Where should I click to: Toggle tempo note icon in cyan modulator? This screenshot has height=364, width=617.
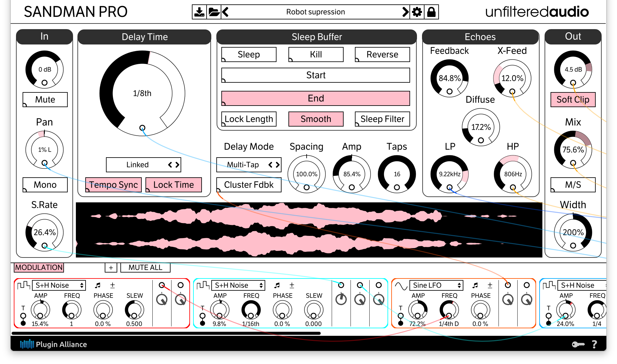[277, 285]
